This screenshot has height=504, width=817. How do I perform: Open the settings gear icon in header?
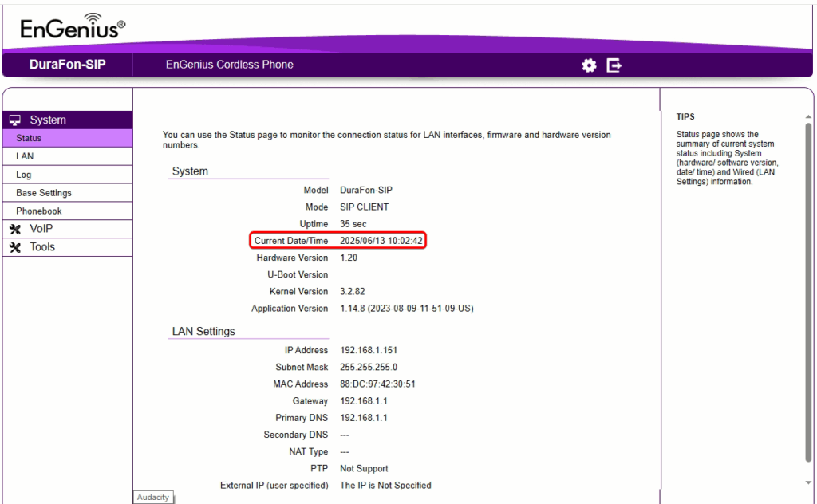(589, 65)
